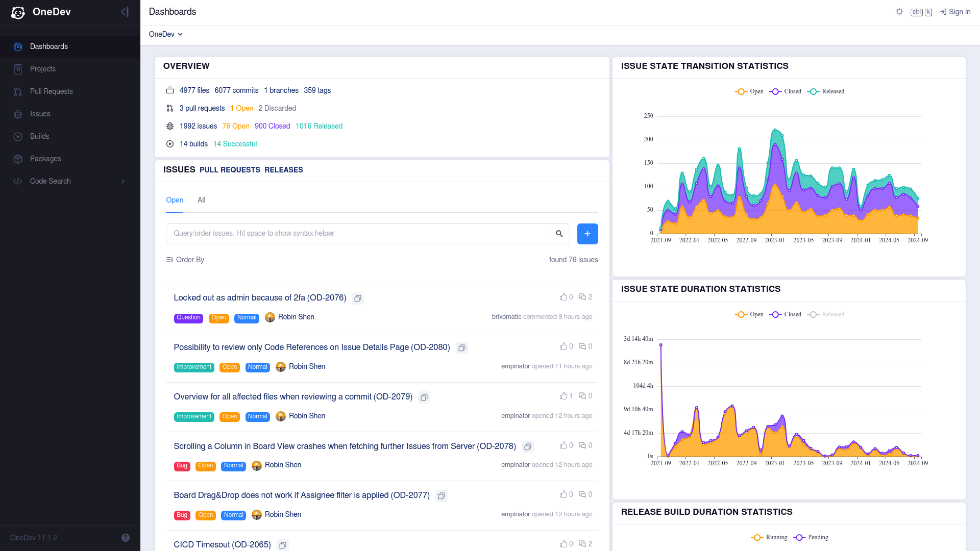Click the blue plus new issue button
Screen dimensions: 980x551
(x=587, y=234)
